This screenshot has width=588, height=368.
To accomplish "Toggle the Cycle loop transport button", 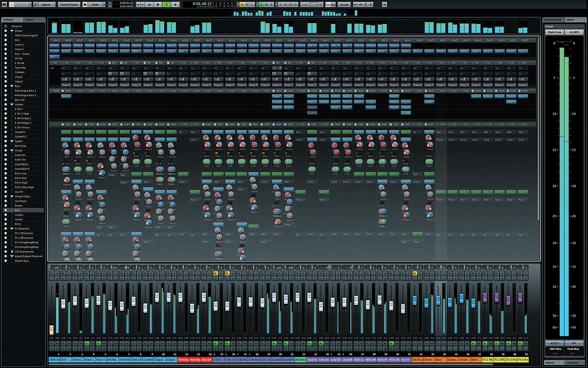I will (x=149, y=5).
